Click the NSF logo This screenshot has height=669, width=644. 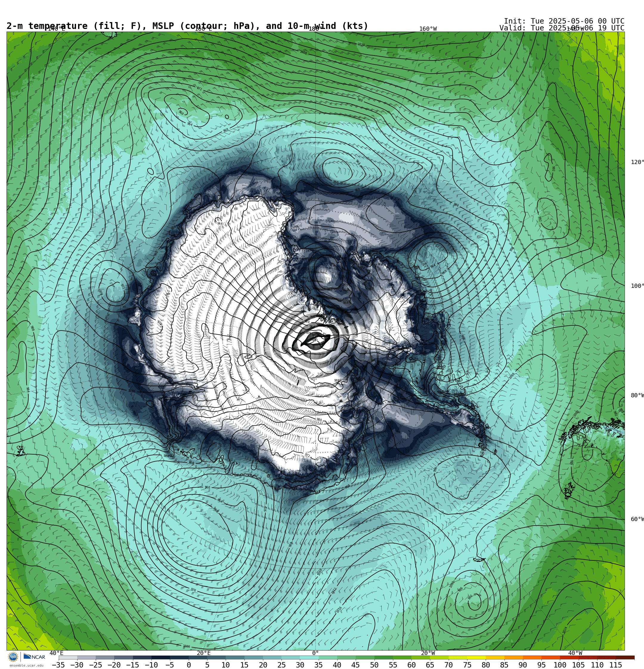point(13,657)
